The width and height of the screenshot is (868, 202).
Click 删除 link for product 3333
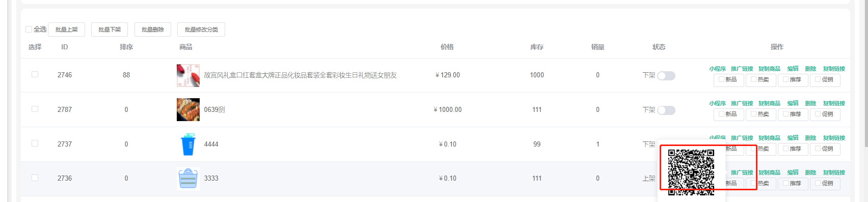pyautogui.click(x=810, y=172)
